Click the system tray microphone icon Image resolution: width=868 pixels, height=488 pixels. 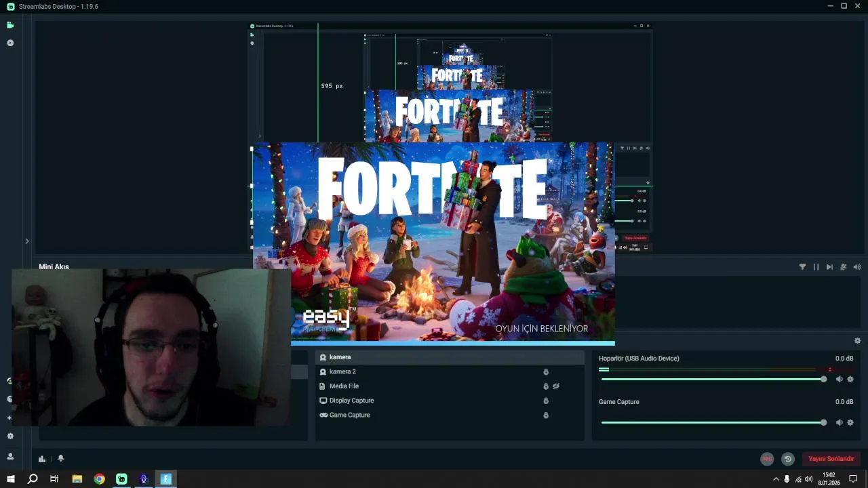(x=787, y=479)
